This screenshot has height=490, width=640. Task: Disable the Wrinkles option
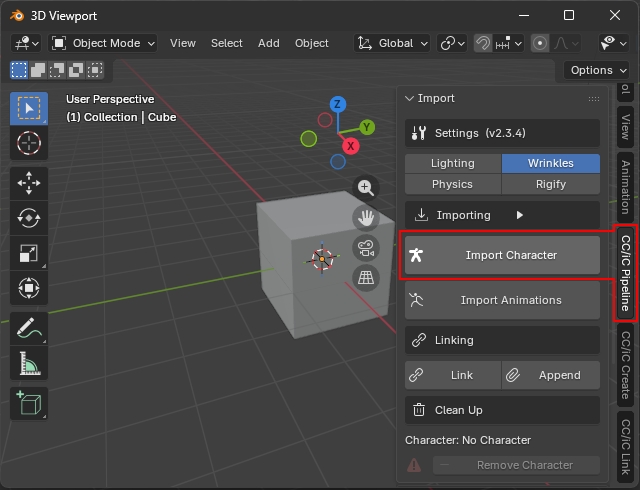click(x=551, y=163)
